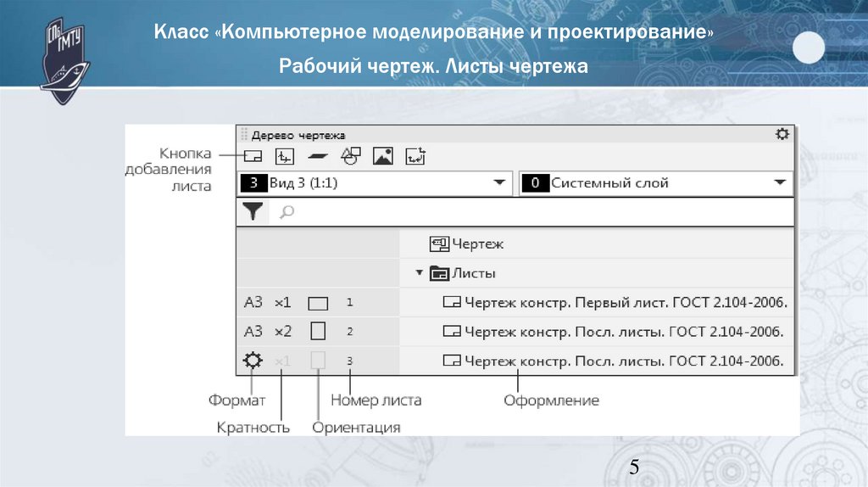Click sheet number 3 cell
868x487 pixels.
click(x=350, y=361)
